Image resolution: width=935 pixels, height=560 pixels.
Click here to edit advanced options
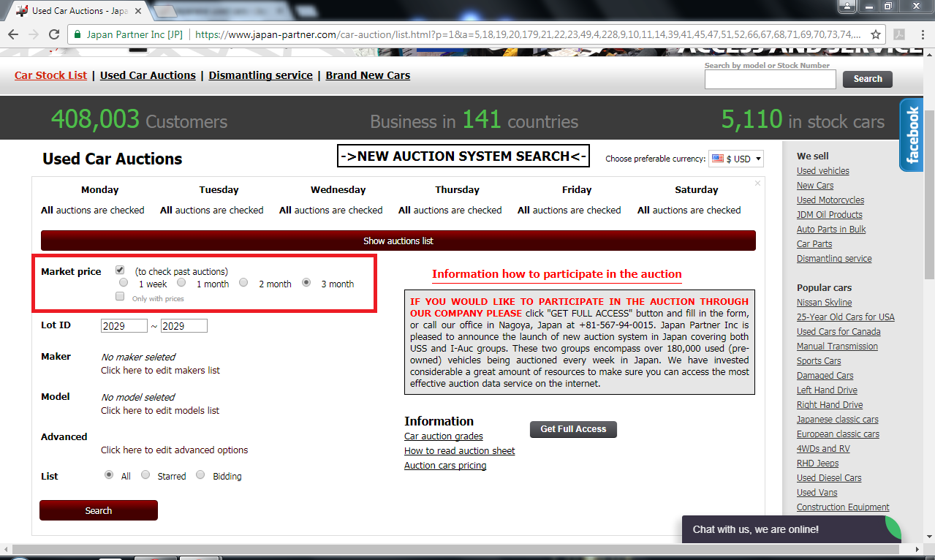[174, 450]
